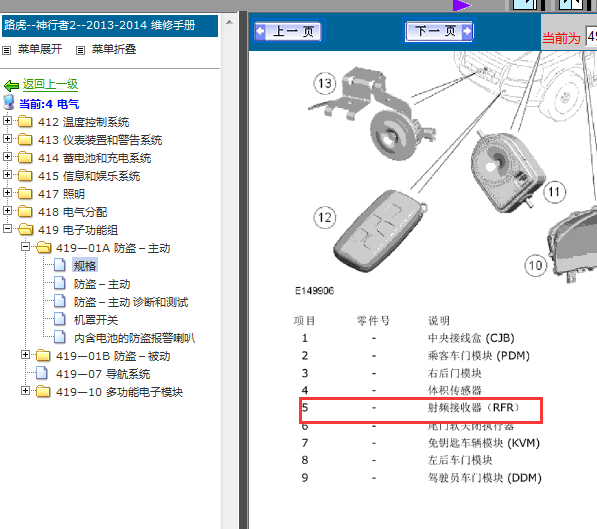Select 413 仪表装置和警告系统 folder label
The height and width of the screenshot is (529, 597).
(100, 140)
